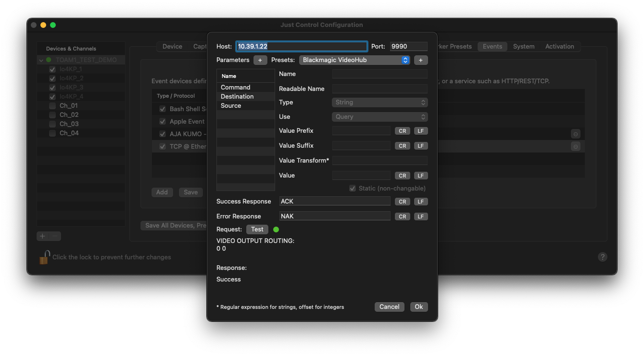Click the Name input field
The width and height of the screenshot is (644, 357).
(379, 74)
